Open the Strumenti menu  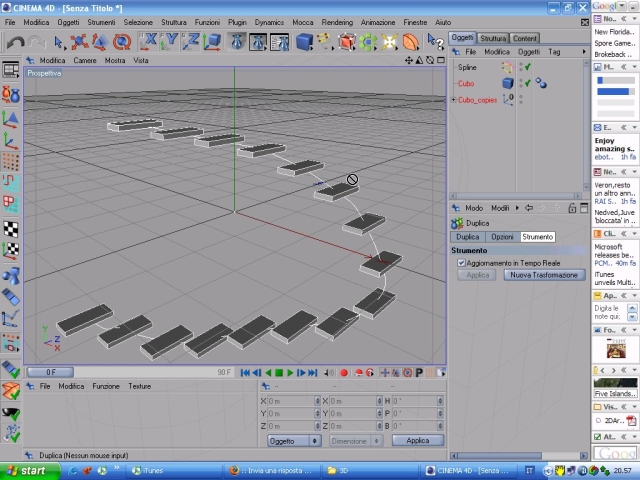101,22
